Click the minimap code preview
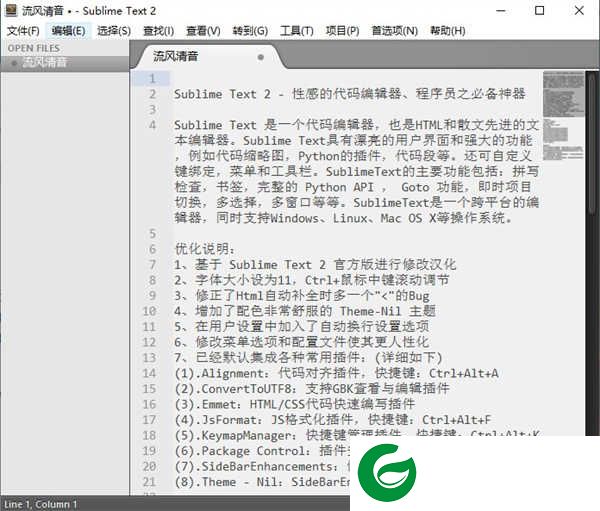Viewport: 600px width, 511px height. tap(563, 116)
